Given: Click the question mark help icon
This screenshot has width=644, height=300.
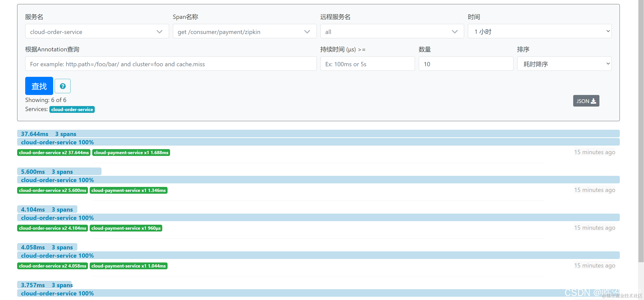Looking at the screenshot, I should (62, 86).
